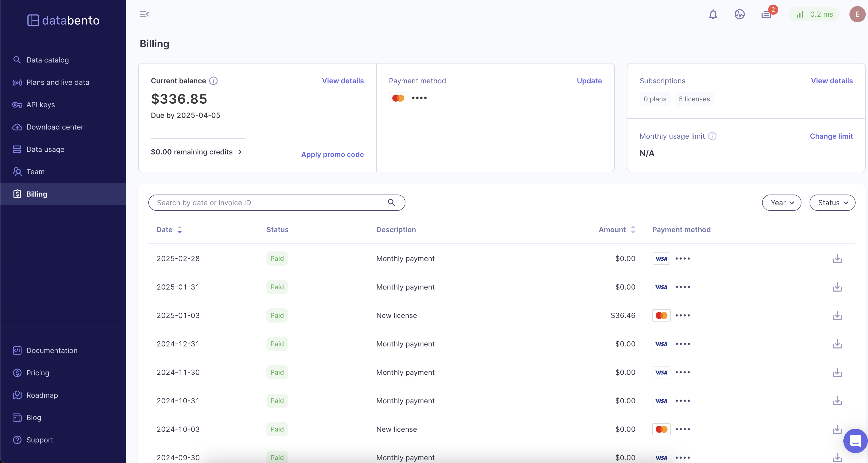Open the notifications bell
Image resolution: width=868 pixels, height=463 pixels.
pos(713,14)
